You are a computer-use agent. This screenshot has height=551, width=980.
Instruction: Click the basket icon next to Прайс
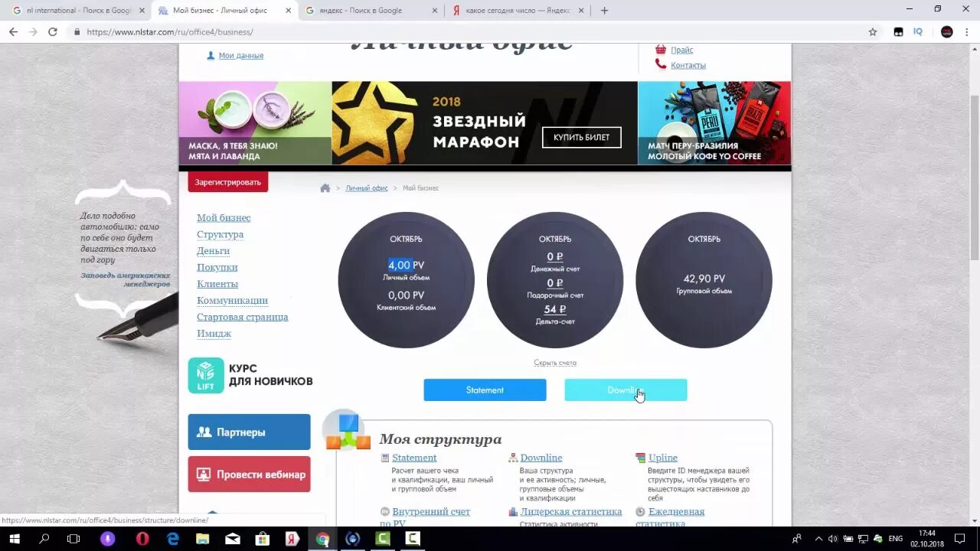pos(661,49)
